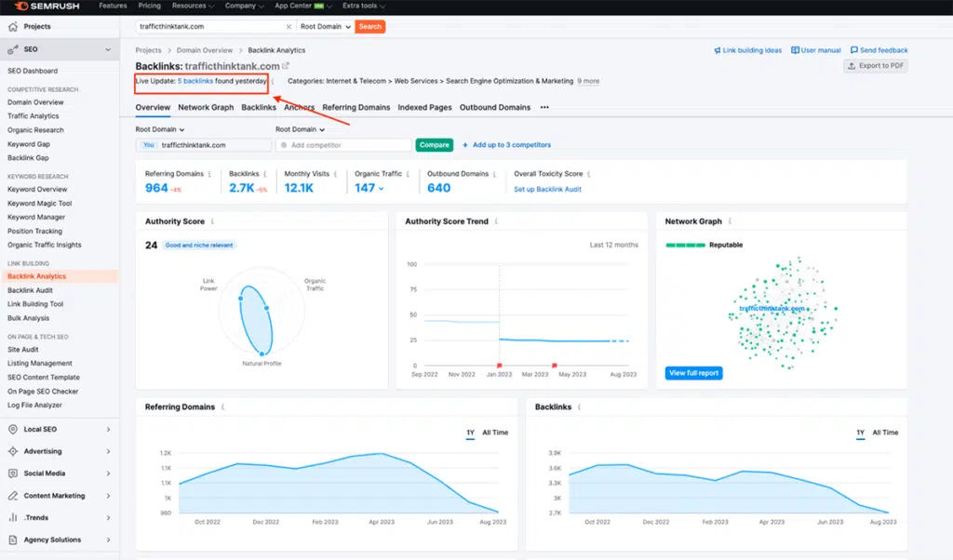The height and width of the screenshot is (560, 953).
Task: Collapse the SEO sidebar section
Action: pyautogui.click(x=110, y=48)
